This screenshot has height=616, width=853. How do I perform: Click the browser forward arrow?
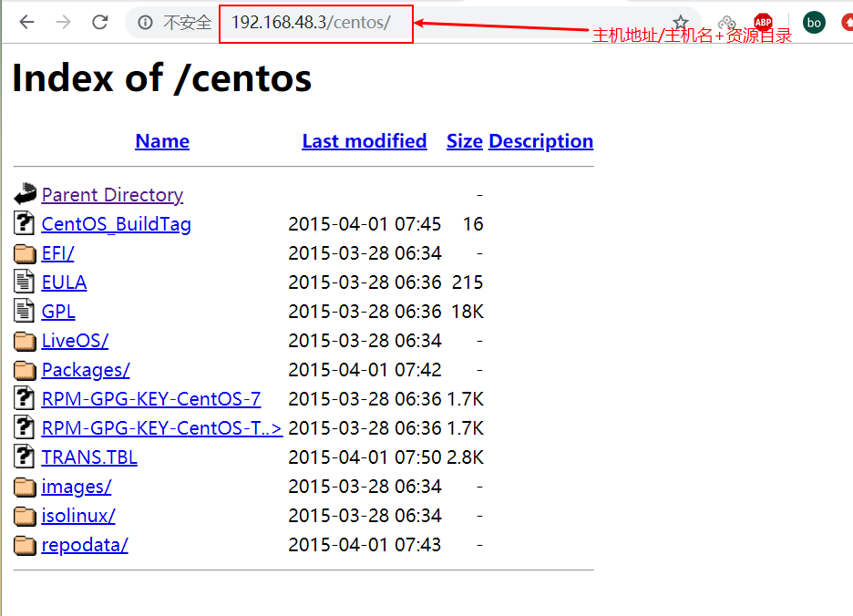click(x=63, y=22)
